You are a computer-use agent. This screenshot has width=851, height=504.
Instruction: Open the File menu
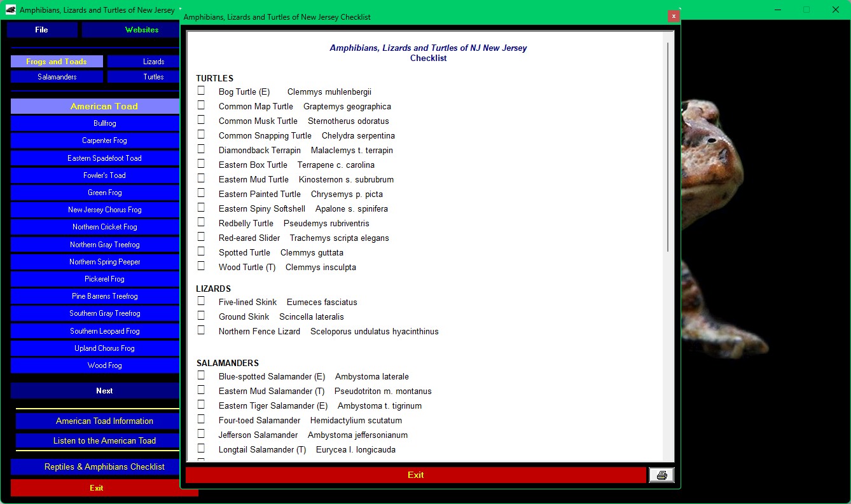click(42, 30)
